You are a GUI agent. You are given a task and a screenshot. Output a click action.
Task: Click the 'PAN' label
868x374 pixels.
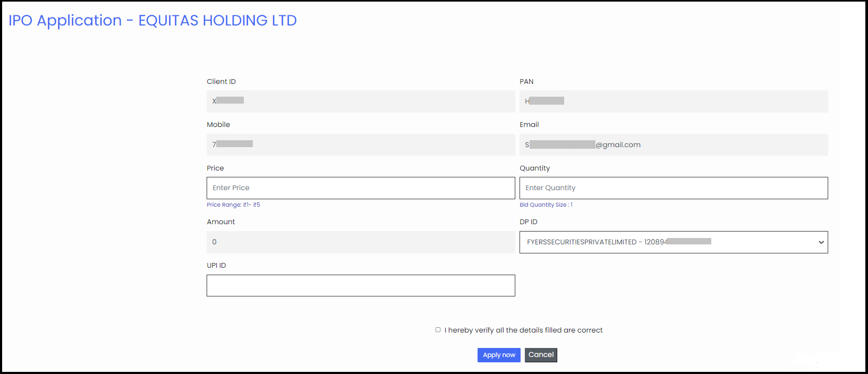click(526, 81)
